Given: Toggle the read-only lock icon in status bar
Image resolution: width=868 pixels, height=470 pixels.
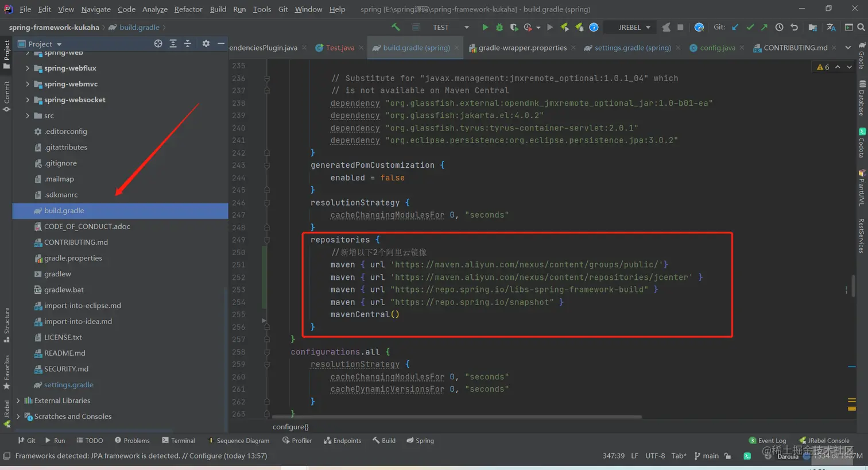Looking at the screenshot, I should tap(728, 456).
